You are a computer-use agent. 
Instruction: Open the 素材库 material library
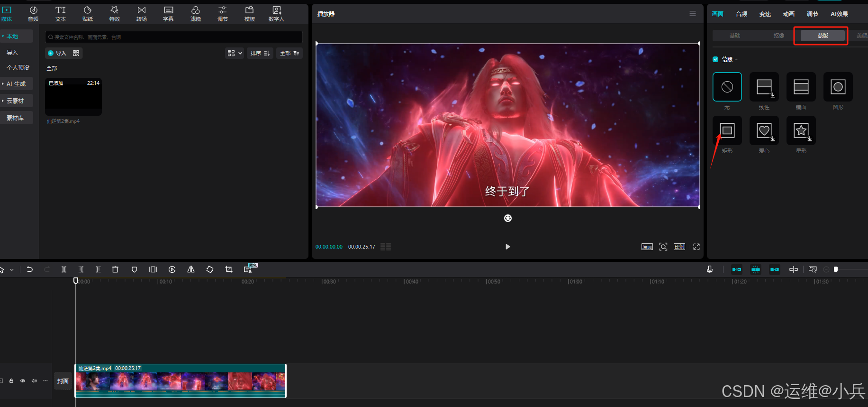(x=15, y=118)
